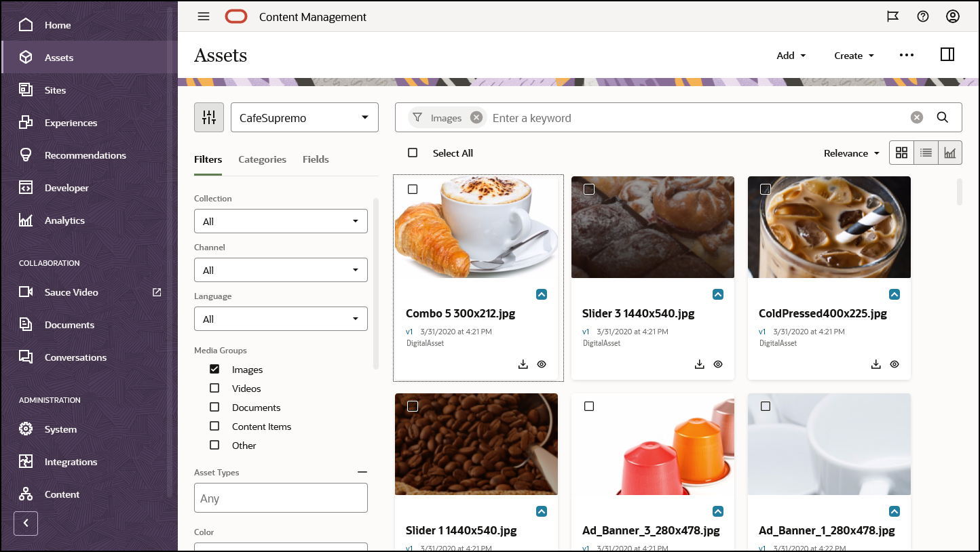Download Slider 3 1440x540.jpg
980x552 pixels.
click(699, 364)
